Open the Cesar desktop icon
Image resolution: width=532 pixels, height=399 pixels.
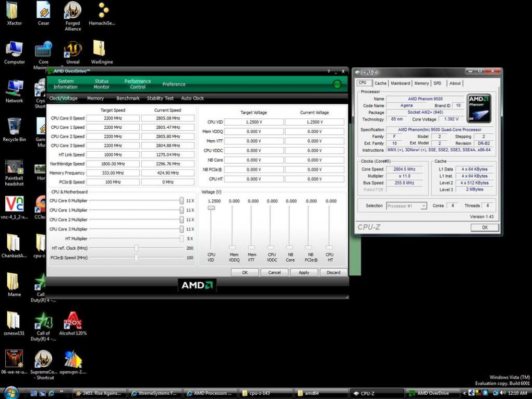coord(43,14)
